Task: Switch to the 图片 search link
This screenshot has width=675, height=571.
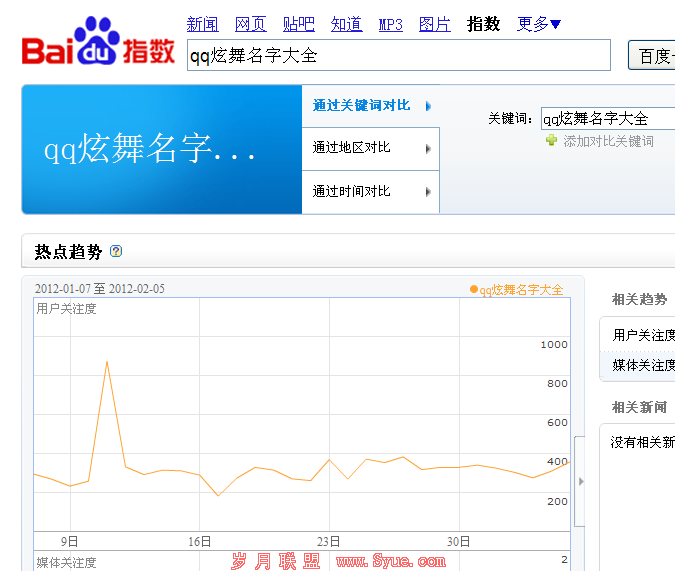Action: (435, 24)
